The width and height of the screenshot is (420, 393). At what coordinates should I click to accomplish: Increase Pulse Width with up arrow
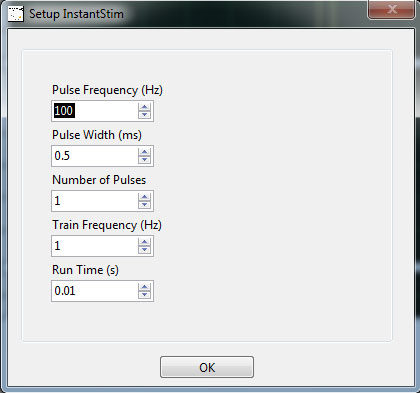144,152
